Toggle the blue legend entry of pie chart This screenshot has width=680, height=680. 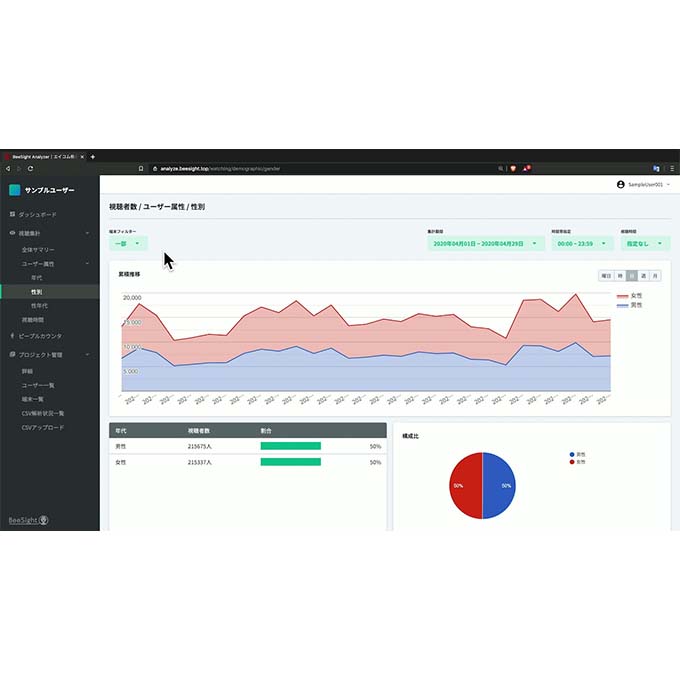[x=578, y=454]
